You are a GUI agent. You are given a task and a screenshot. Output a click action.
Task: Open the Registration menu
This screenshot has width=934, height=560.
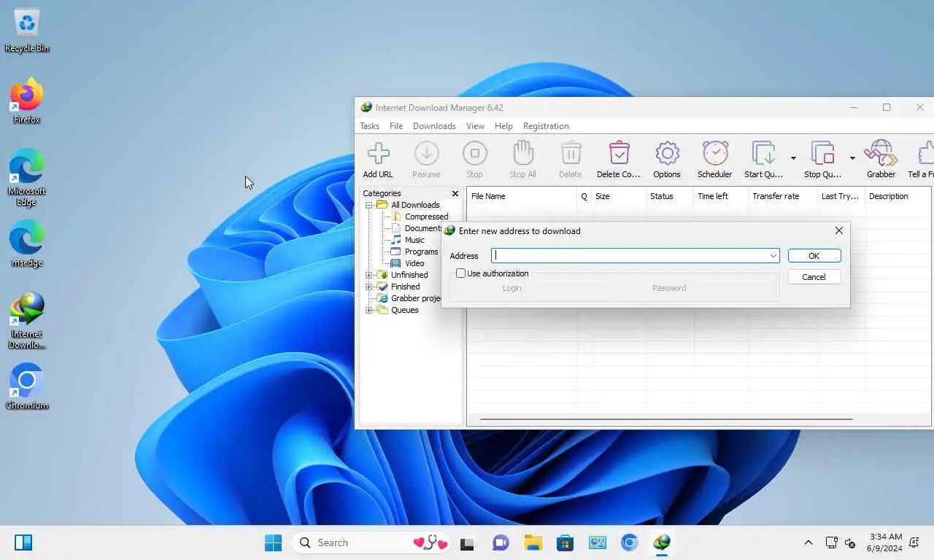pos(546,126)
